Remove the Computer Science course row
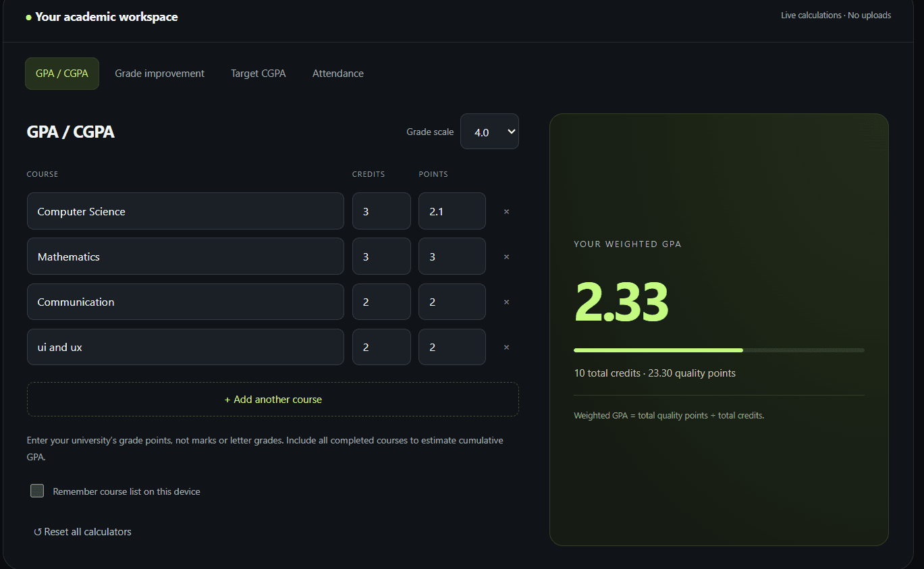This screenshot has width=924, height=569. (x=506, y=211)
